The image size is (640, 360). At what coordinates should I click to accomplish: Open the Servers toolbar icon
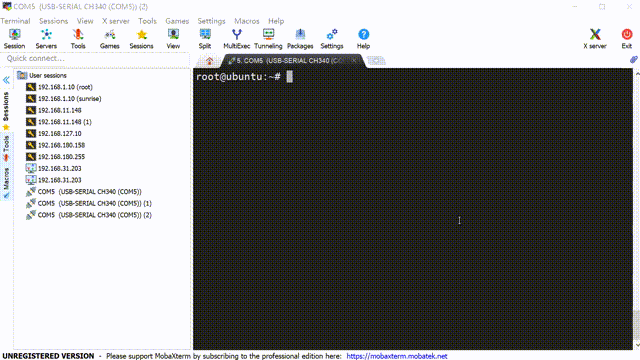coord(46,39)
